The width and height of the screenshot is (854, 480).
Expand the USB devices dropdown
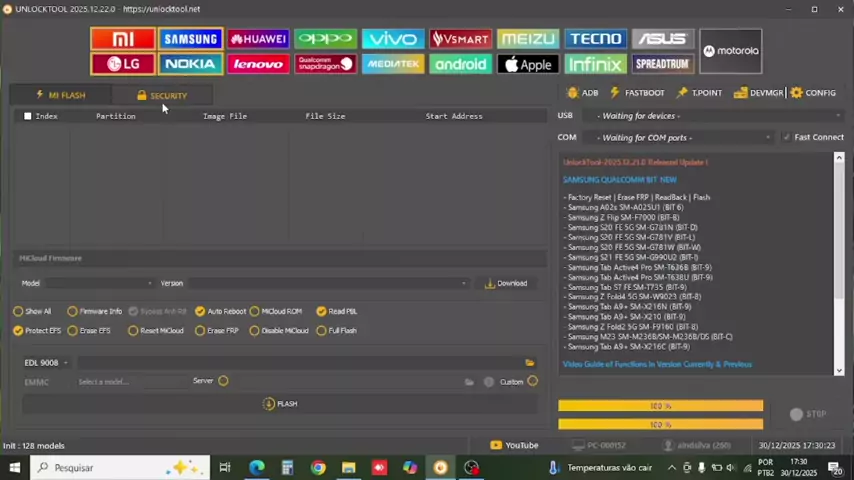pos(684,116)
